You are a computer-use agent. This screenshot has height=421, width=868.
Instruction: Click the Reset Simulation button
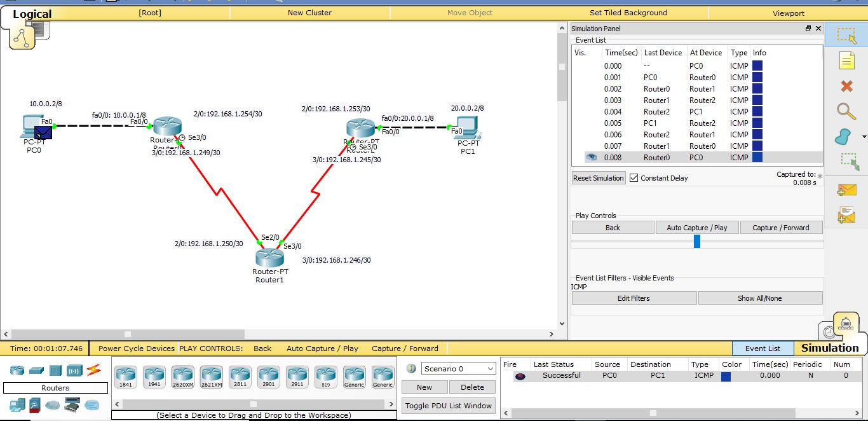click(x=599, y=178)
